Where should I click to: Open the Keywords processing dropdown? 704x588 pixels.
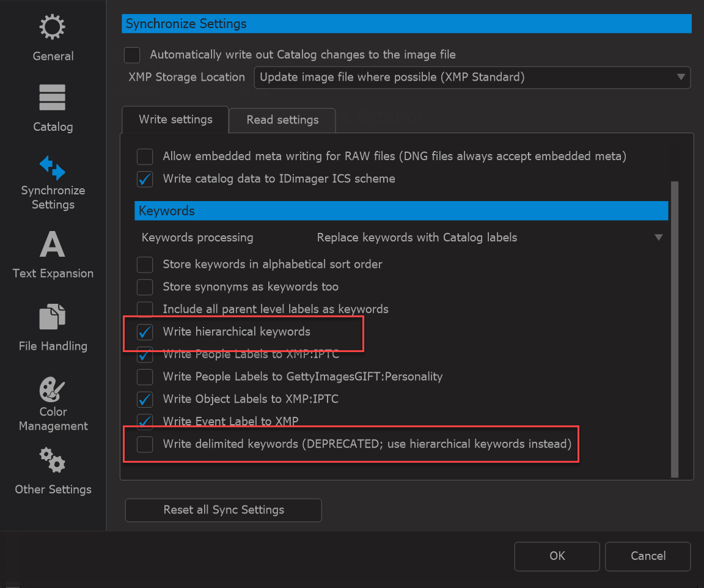coord(490,237)
